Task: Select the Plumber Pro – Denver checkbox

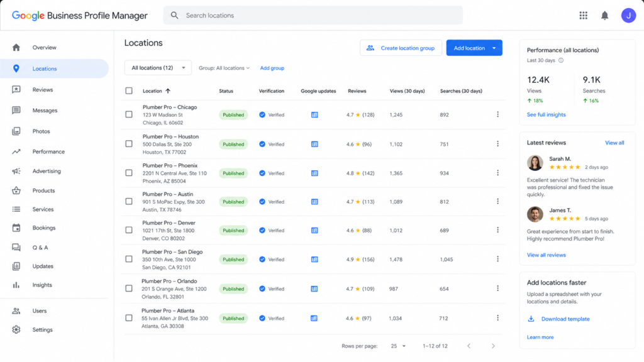Action: tap(129, 230)
